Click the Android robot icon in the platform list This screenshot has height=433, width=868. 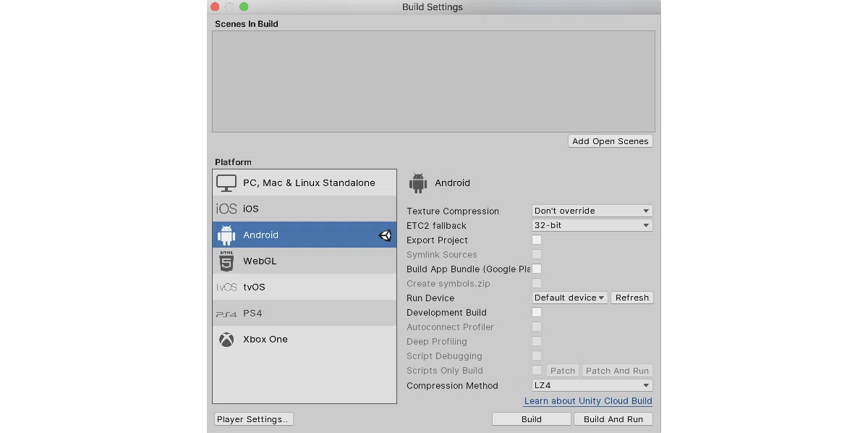226,235
